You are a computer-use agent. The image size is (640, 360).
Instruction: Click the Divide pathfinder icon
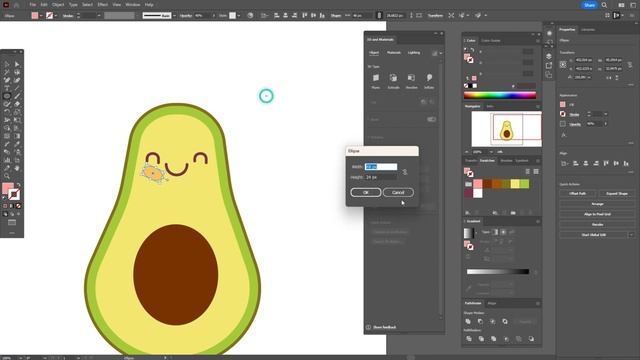coord(469,339)
